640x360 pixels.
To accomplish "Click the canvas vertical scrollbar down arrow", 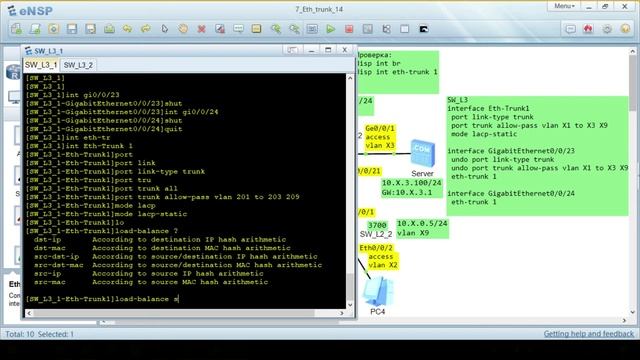I will click(632, 312).
